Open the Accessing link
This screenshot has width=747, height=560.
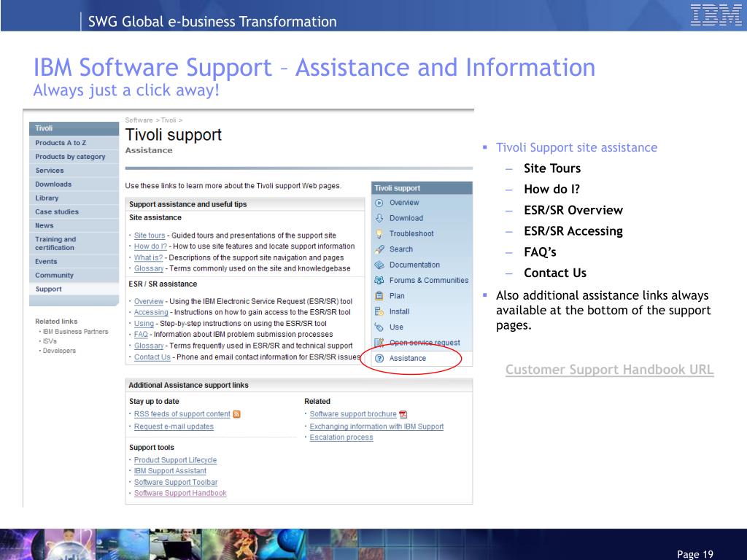[151, 312]
